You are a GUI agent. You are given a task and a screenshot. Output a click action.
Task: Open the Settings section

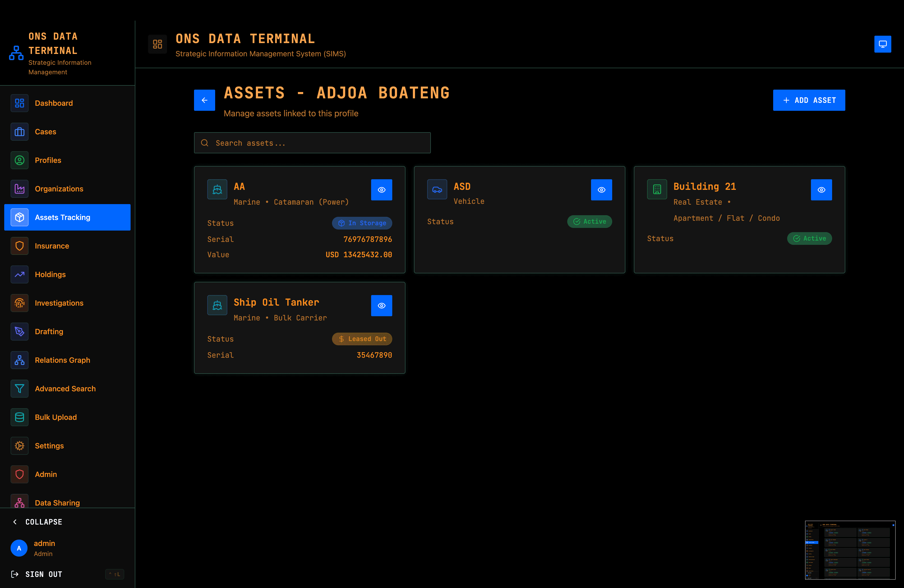tap(49, 445)
